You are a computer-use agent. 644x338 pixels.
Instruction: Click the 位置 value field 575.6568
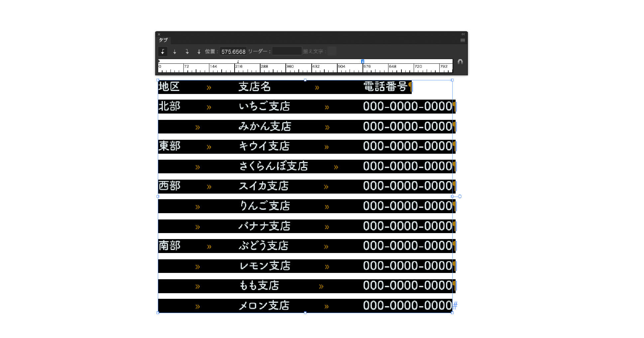(x=233, y=51)
